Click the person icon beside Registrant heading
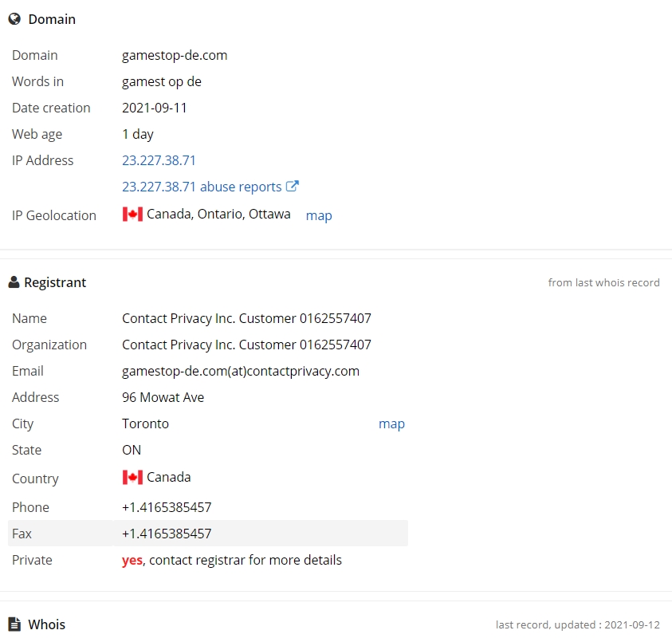The width and height of the screenshot is (672, 642). point(14,282)
